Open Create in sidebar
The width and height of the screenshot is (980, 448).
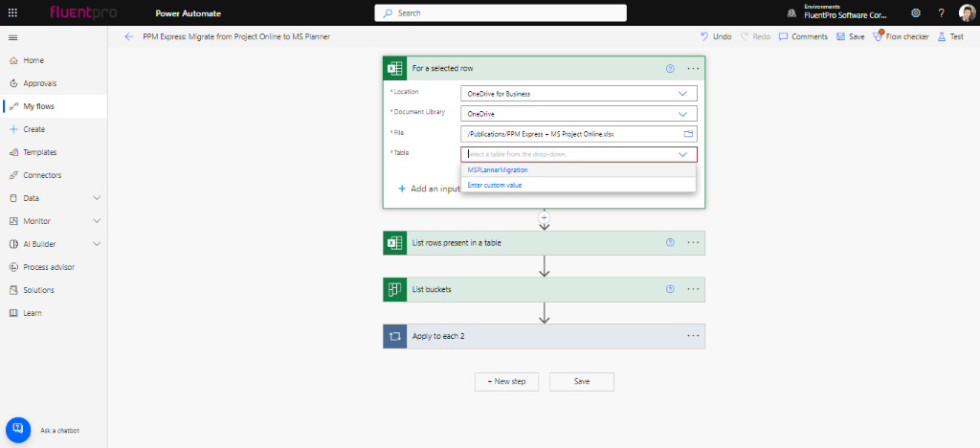click(54, 129)
